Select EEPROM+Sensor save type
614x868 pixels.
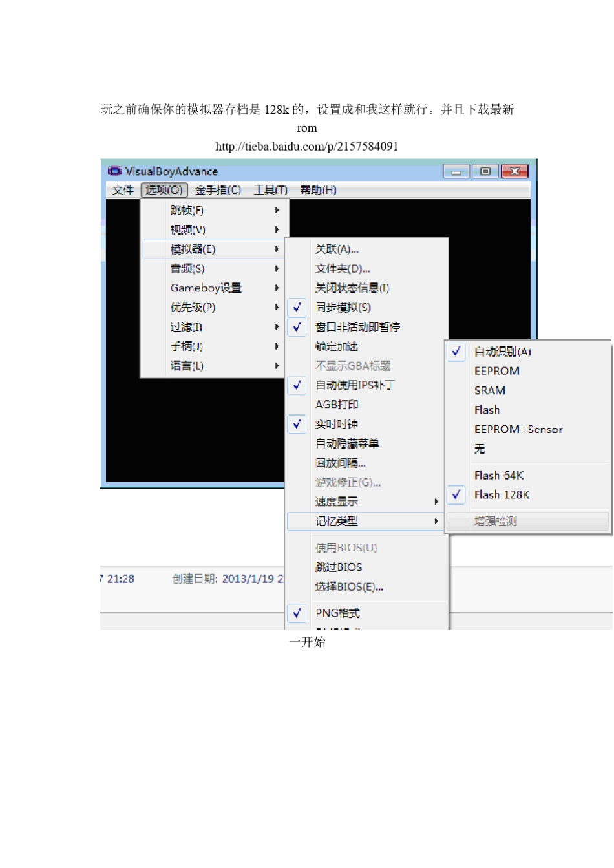527,429
